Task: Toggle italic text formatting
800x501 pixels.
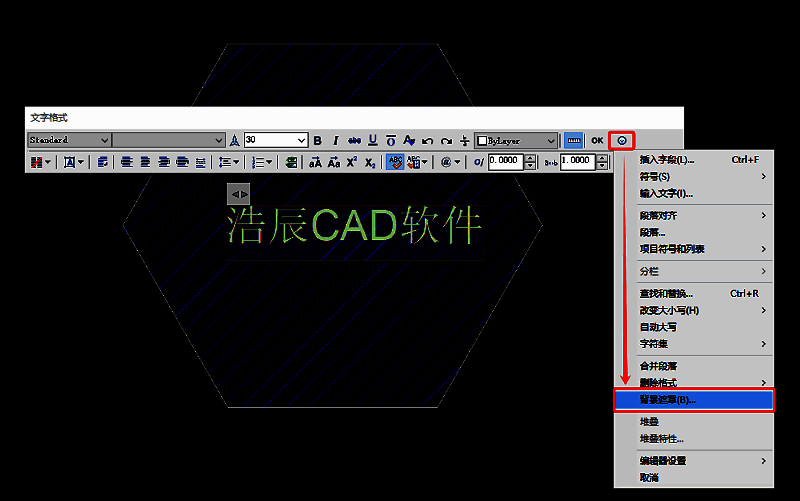Action: coord(336,141)
